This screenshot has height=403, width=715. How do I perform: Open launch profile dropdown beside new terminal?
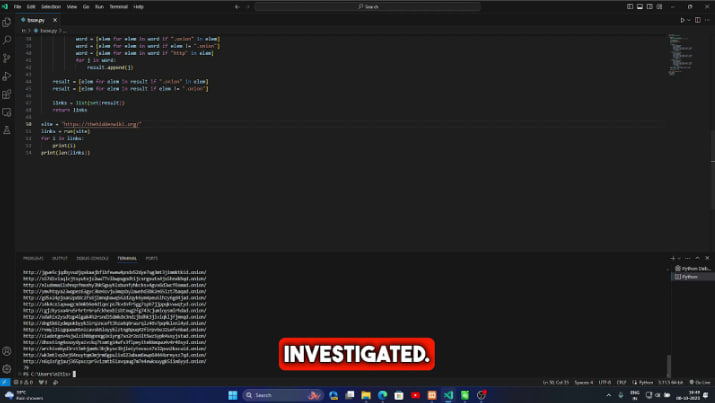[679, 258]
